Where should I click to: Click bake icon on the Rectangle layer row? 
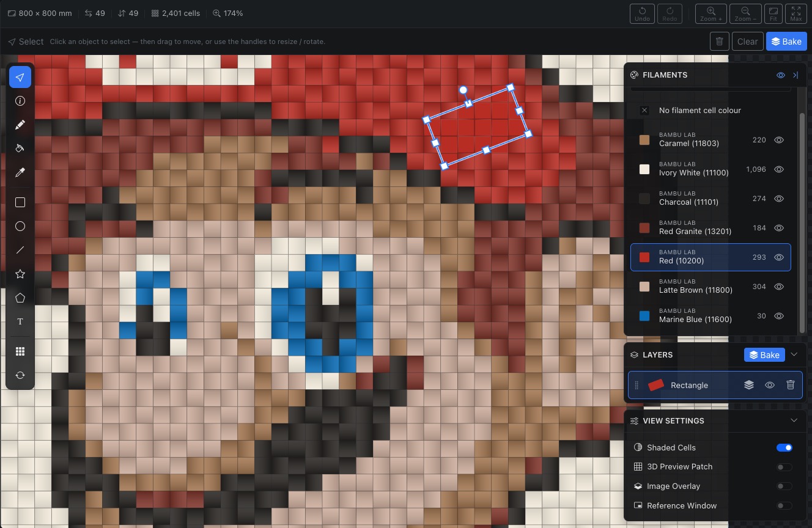(749, 385)
